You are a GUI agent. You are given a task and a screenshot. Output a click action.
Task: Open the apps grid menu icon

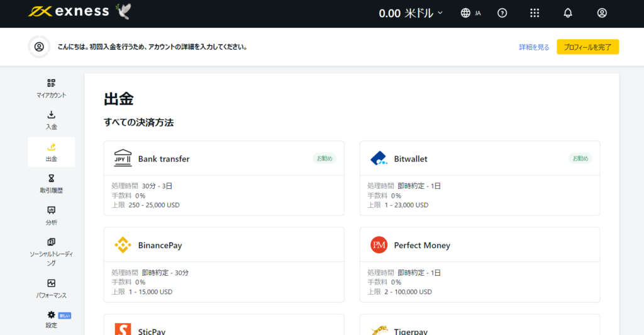pyautogui.click(x=535, y=13)
